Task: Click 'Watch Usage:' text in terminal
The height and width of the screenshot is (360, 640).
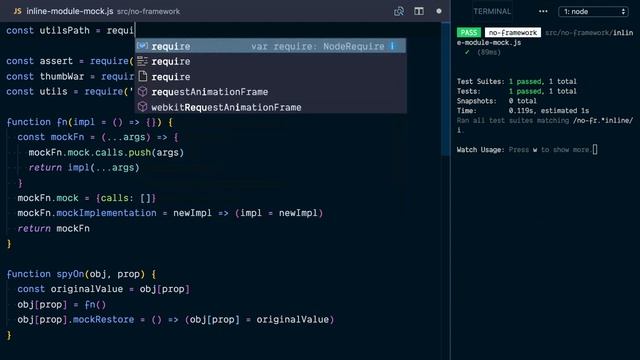Action: point(480,150)
